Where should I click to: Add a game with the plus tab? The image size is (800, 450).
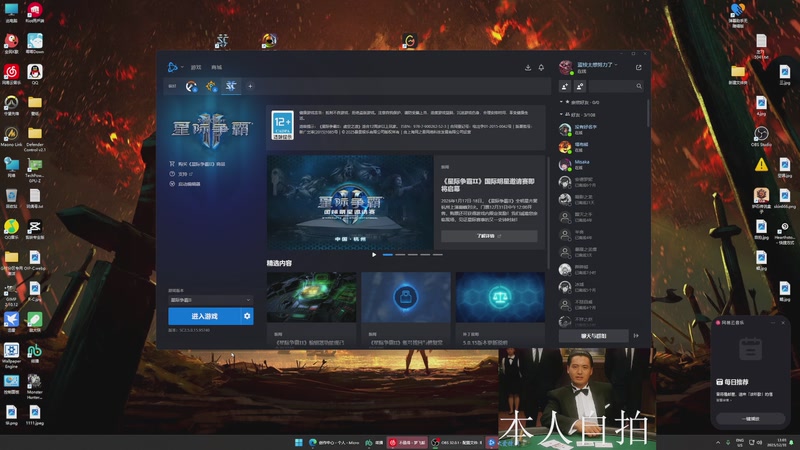(x=250, y=86)
